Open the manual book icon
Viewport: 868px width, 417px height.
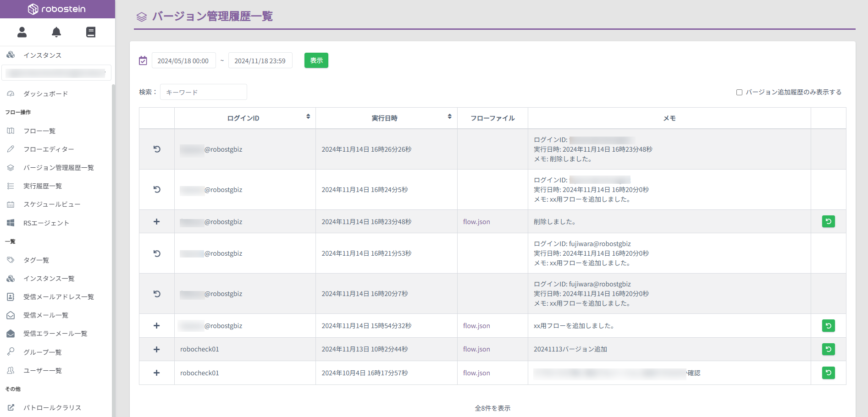point(91,32)
